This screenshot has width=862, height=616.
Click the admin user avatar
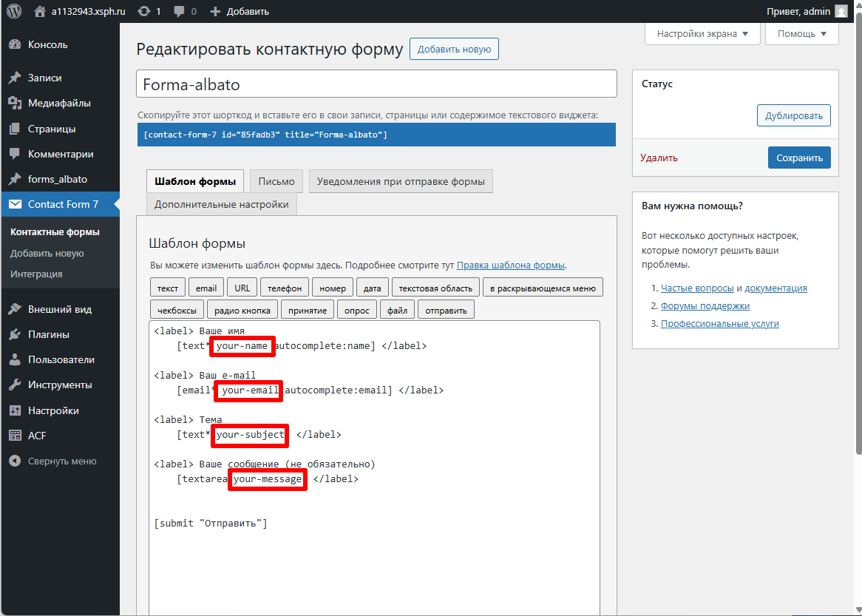pos(841,11)
